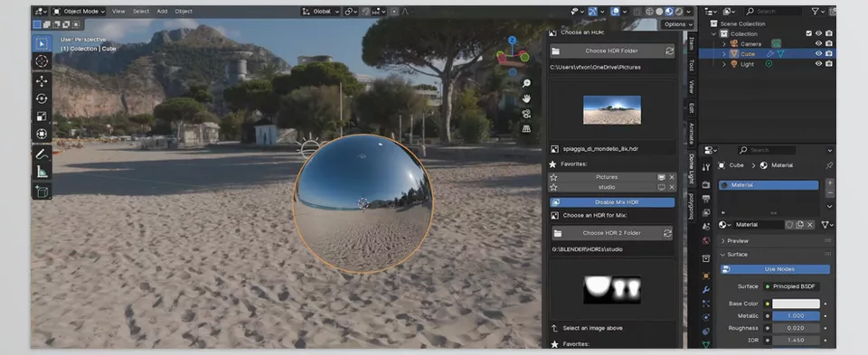Open the Modifiers wrench properties tab
The image size is (868, 355).
pyautogui.click(x=706, y=290)
